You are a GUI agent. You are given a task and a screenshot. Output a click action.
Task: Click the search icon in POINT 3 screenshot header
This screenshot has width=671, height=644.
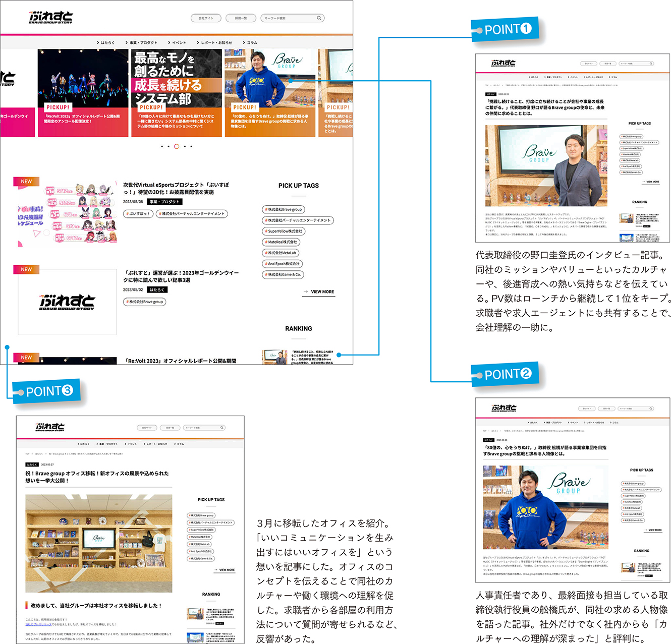pyautogui.click(x=222, y=428)
